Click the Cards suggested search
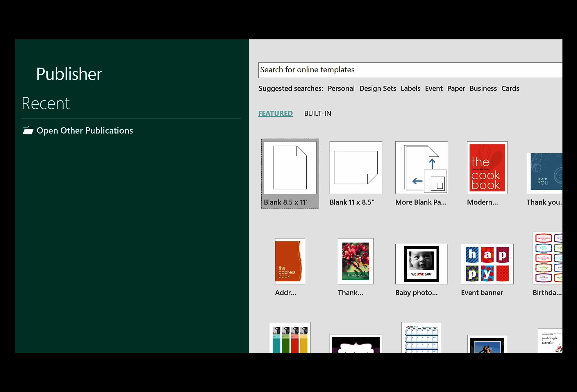The image size is (577, 392). [510, 88]
